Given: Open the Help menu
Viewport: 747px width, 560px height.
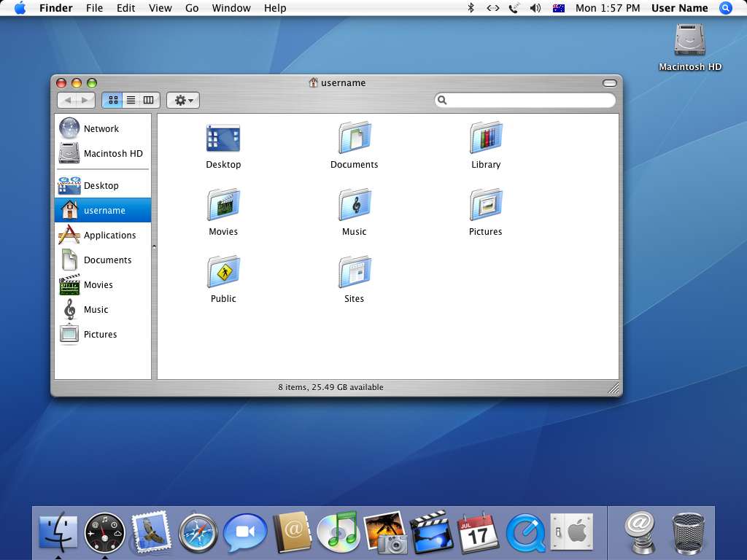Looking at the screenshot, I should click(275, 8).
